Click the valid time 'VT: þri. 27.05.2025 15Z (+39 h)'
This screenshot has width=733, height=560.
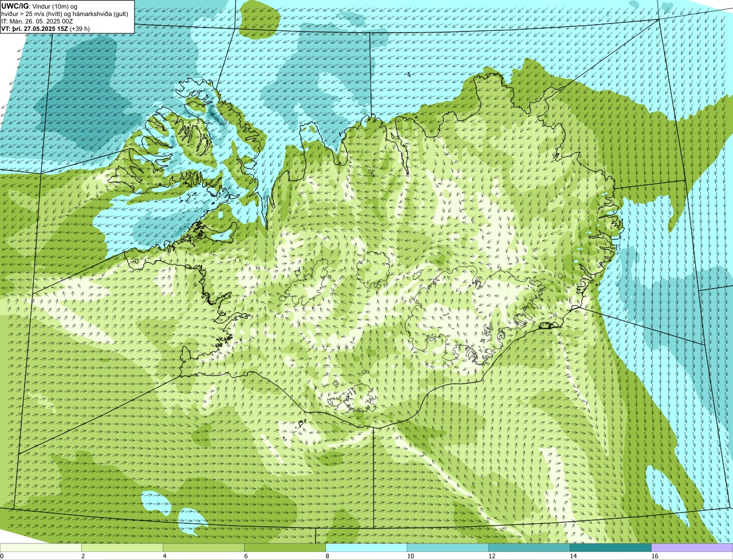45,29
